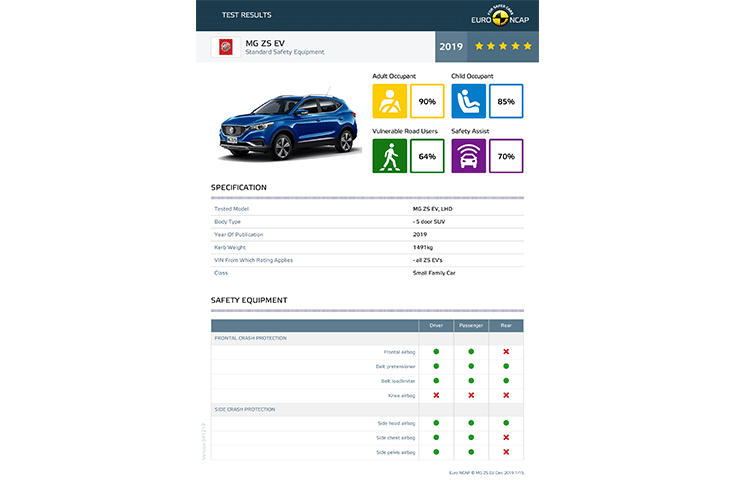Click the Euro NCAP logo in the header
The image size is (735, 485).
click(500, 16)
